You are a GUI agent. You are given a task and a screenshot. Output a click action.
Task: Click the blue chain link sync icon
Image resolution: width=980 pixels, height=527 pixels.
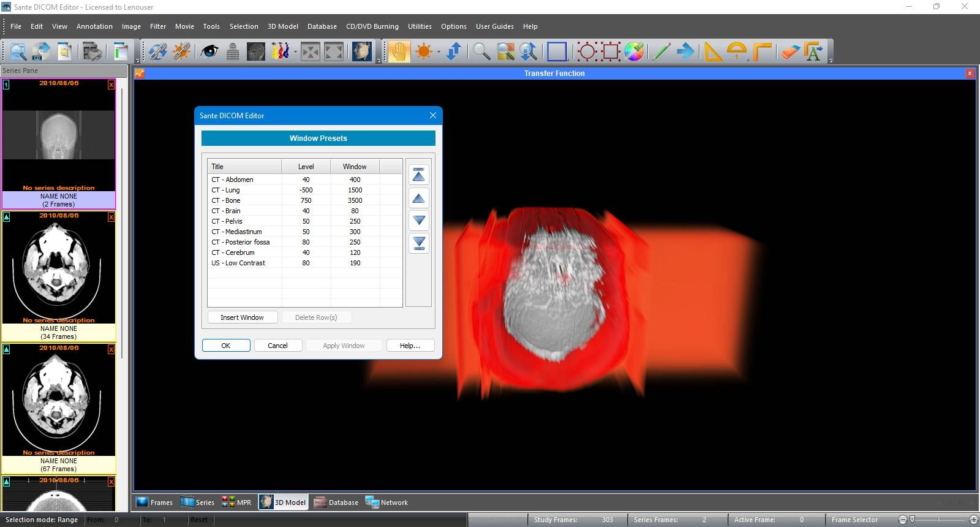[157, 51]
